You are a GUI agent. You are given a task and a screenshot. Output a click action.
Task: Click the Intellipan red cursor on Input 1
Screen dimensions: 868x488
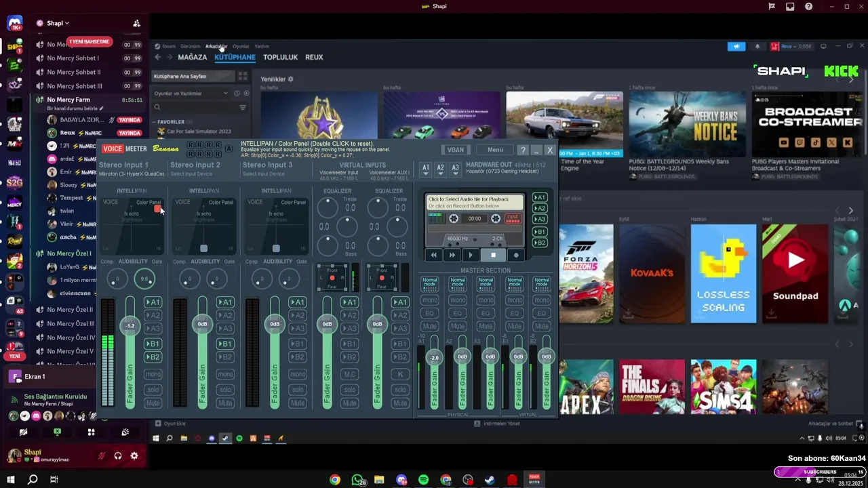pyautogui.click(x=157, y=209)
